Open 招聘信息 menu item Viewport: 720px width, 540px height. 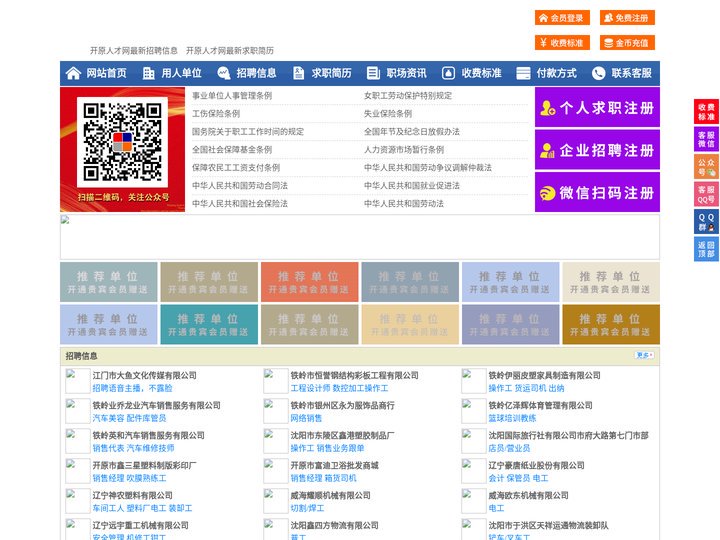click(x=257, y=73)
